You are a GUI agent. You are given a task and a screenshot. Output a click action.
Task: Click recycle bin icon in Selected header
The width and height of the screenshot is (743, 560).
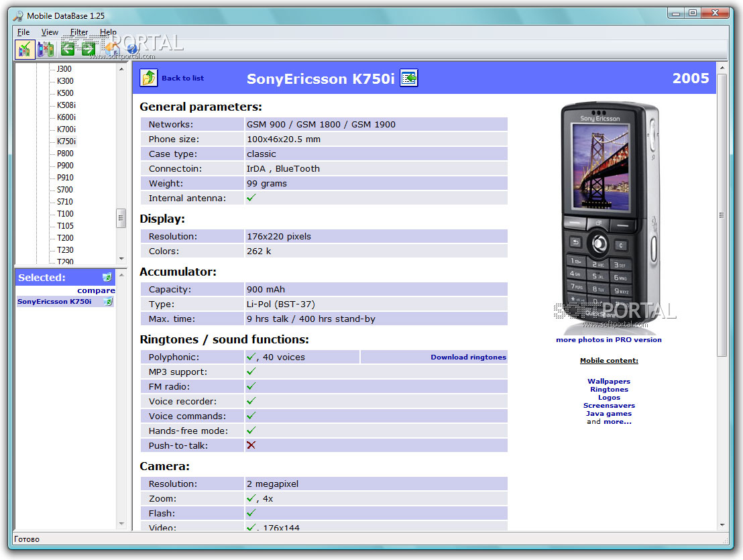[x=107, y=277]
